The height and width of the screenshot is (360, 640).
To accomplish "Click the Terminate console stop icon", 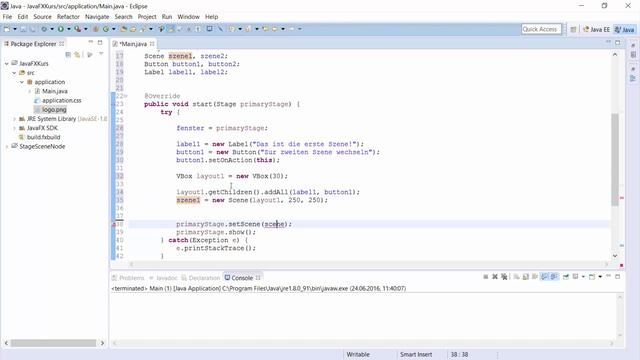I will pyautogui.click(x=486, y=277).
